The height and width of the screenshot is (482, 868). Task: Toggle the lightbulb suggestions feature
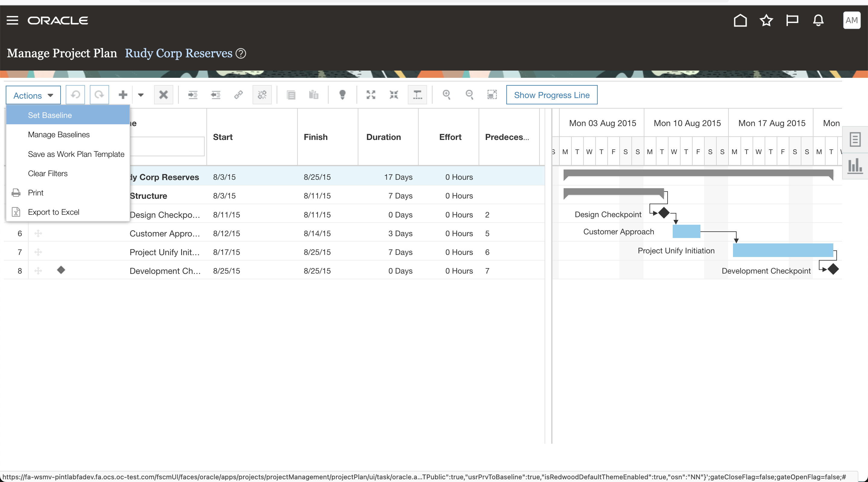342,95
